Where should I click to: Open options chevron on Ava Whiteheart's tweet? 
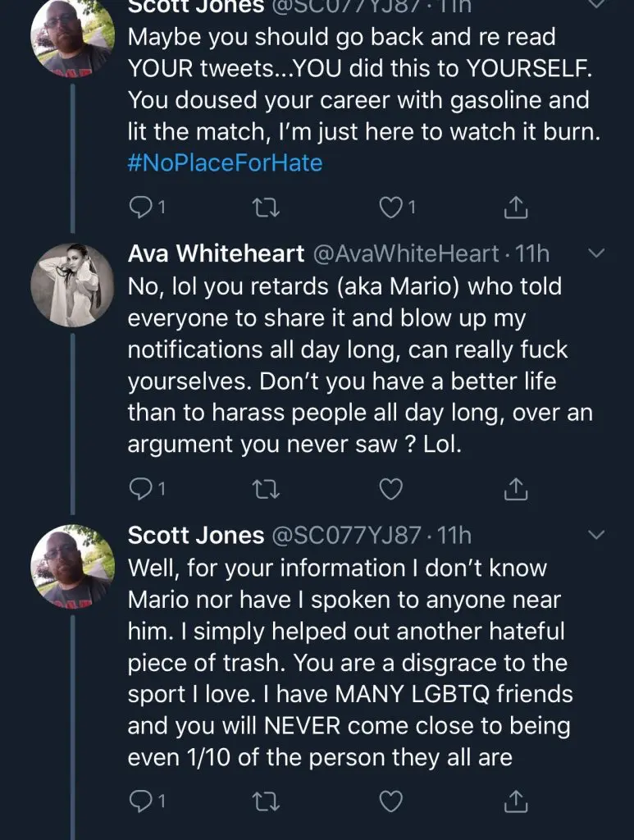596,254
